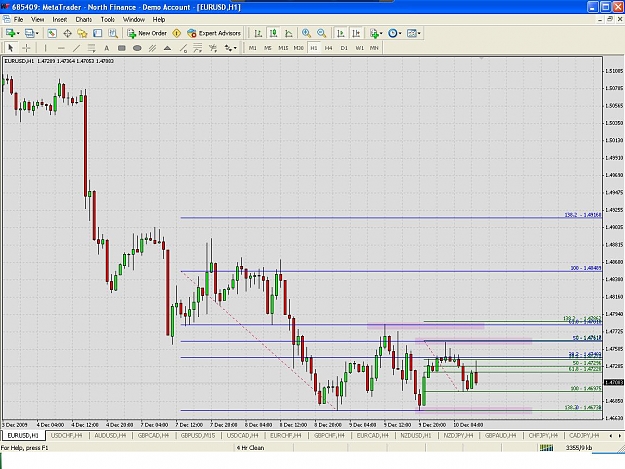Screen dimensions: 625x469
Task: Select the ellipse shape tool
Action: click(x=137, y=48)
